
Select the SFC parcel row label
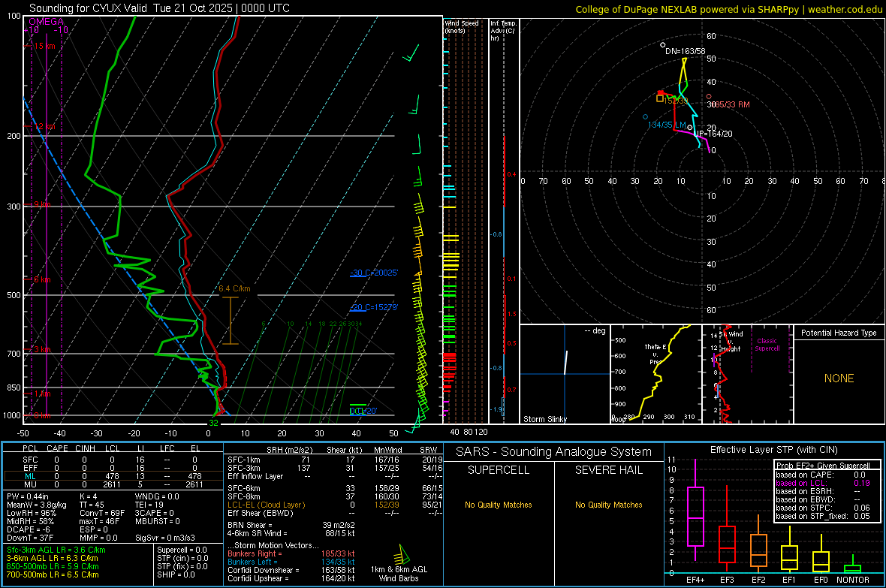click(x=30, y=460)
